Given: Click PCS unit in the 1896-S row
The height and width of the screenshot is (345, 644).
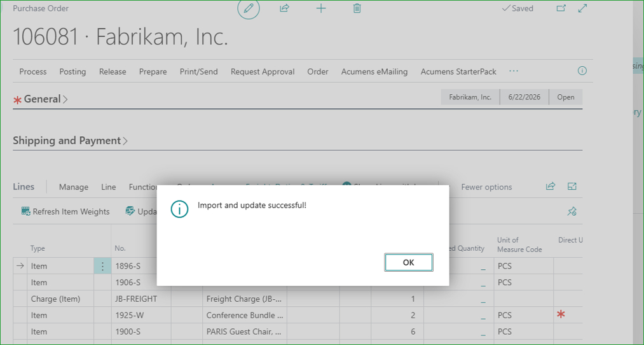Looking at the screenshot, I should [524, 266].
